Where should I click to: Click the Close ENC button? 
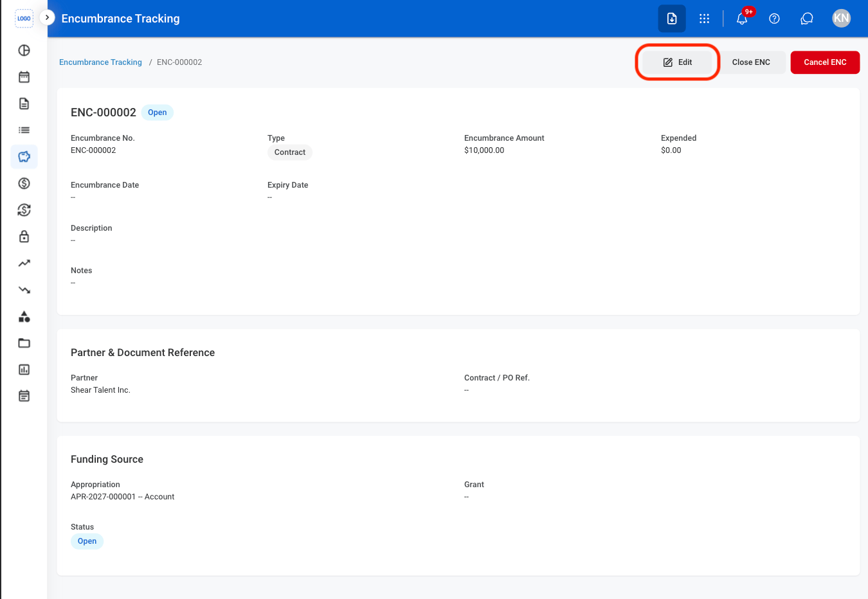[x=751, y=62]
